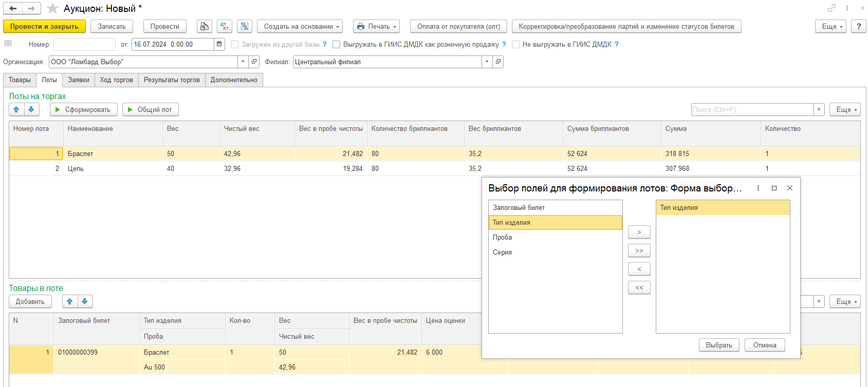The width and height of the screenshot is (868, 387).
Task: Select the Цепь lot row
Action: click(434, 168)
